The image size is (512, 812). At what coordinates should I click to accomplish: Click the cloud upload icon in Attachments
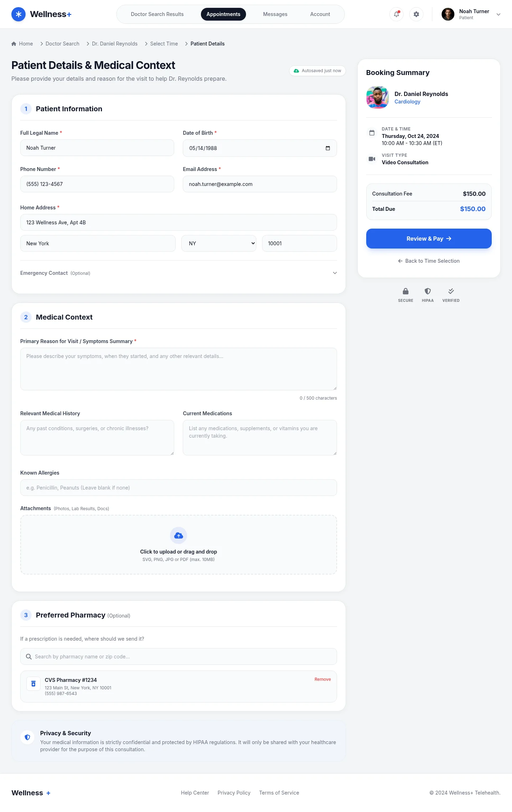178,535
